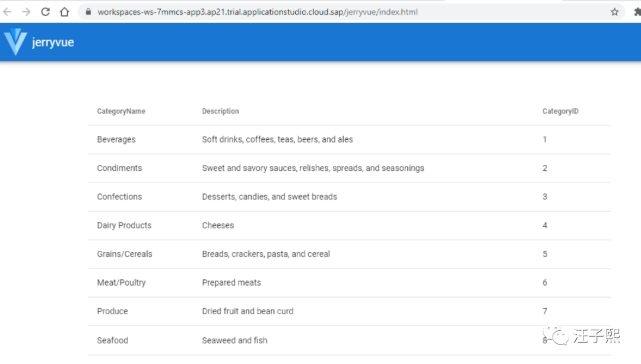Sort by CategoryID column header

click(x=560, y=111)
